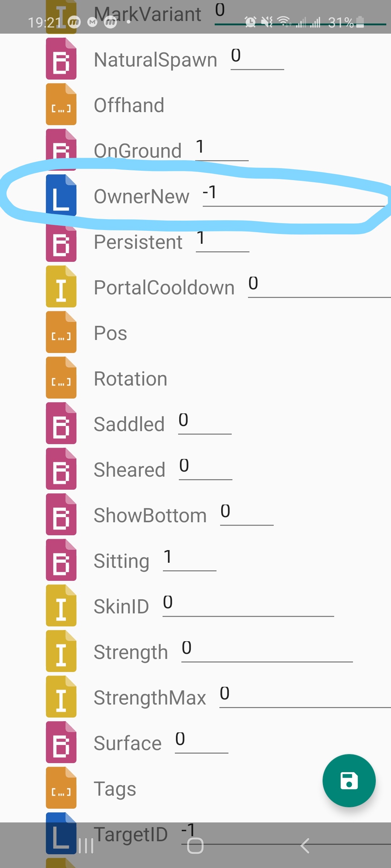Select the Strength tag label
This screenshot has height=868, width=391.
click(131, 652)
